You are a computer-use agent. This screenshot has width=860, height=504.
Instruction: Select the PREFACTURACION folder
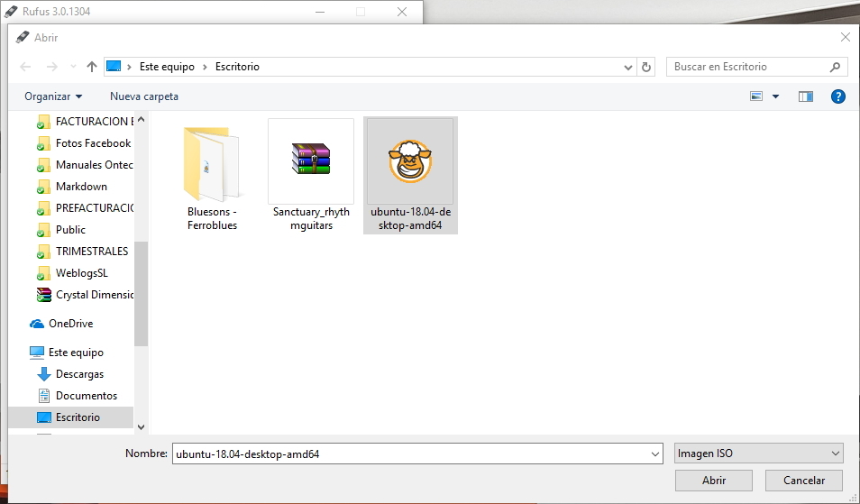tap(85, 208)
